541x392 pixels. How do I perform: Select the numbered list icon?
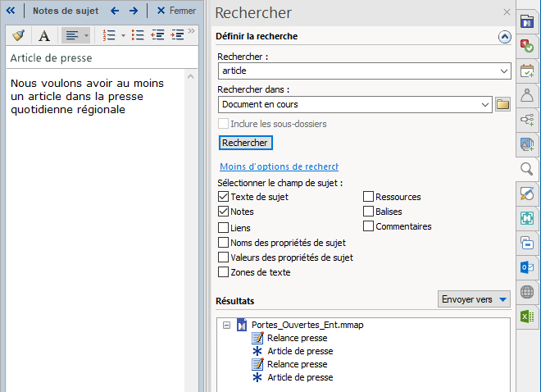[109, 35]
